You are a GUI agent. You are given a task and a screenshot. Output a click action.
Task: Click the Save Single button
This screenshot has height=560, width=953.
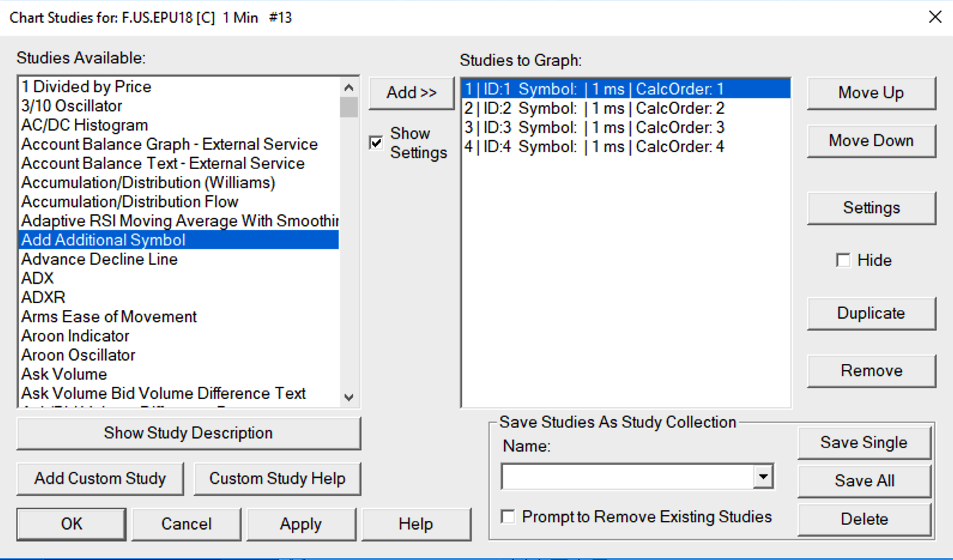(864, 443)
